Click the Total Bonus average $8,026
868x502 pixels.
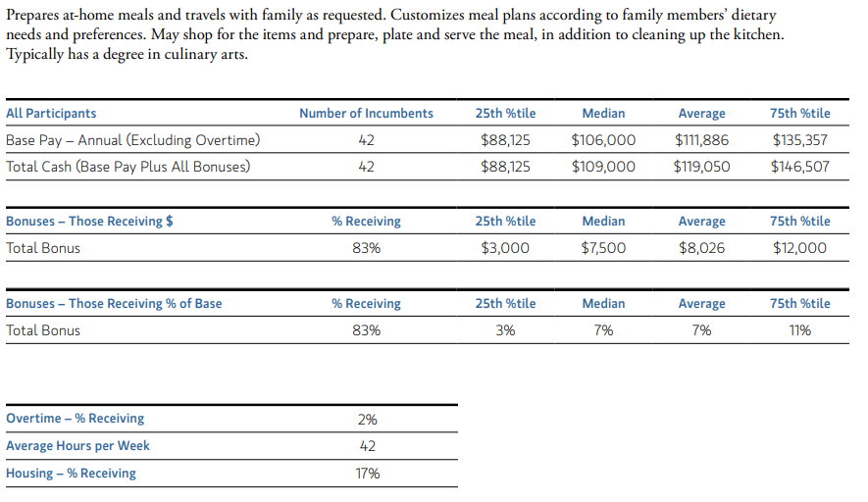coord(701,248)
